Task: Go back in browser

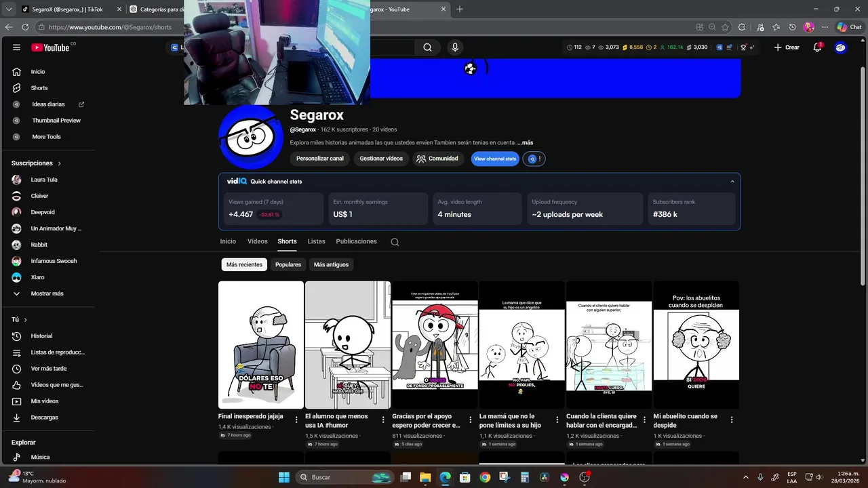Action: point(9,27)
